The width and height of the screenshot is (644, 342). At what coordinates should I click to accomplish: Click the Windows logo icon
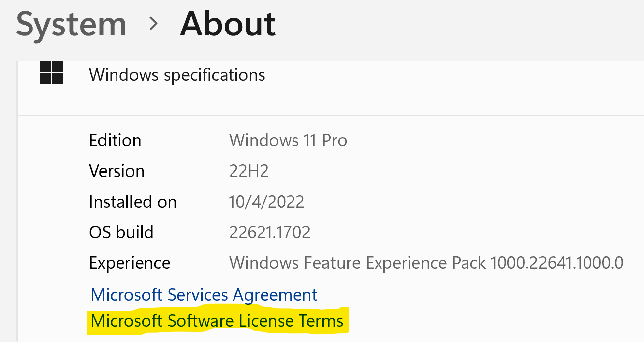(x=51, y=73)
